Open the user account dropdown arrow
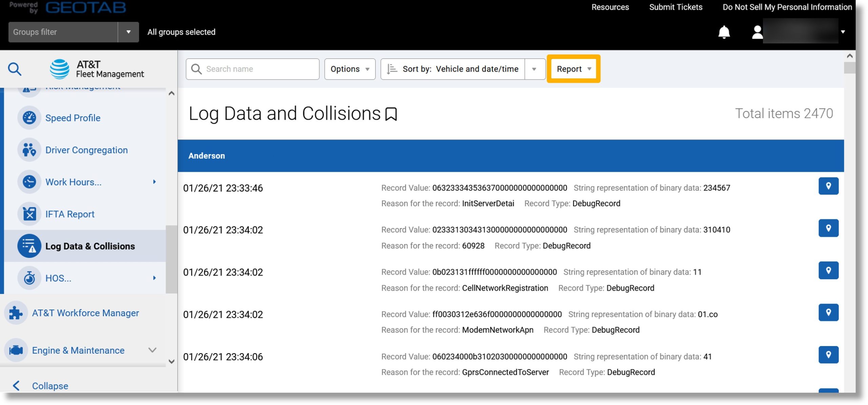This screenshot has width=868, height=405. click(843, 32)
